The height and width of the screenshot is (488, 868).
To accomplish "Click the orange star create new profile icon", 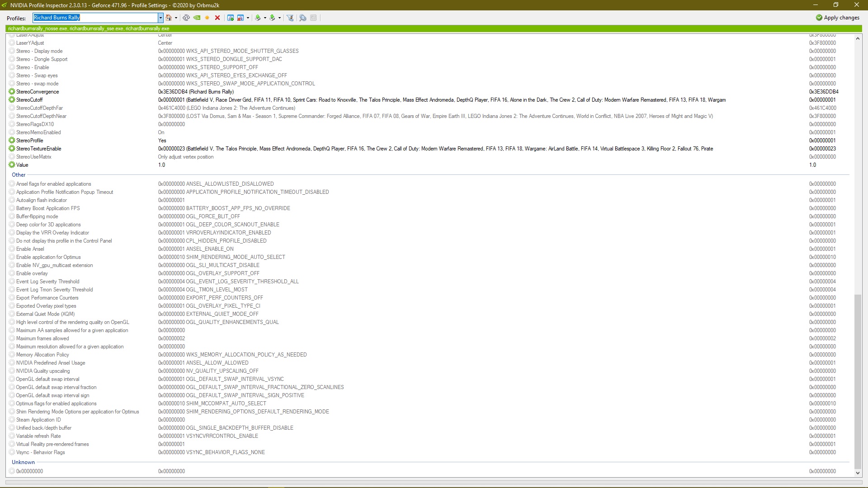I will point(207,18).
